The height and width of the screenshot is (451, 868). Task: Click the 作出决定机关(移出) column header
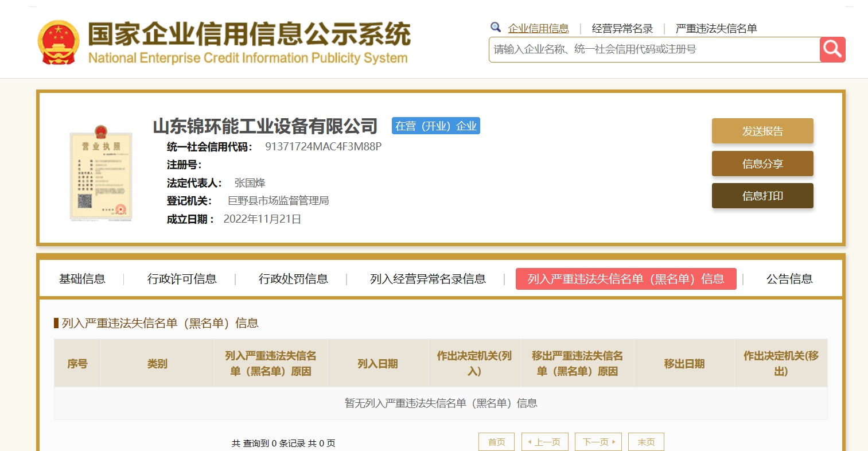click(x=781, y=363)
